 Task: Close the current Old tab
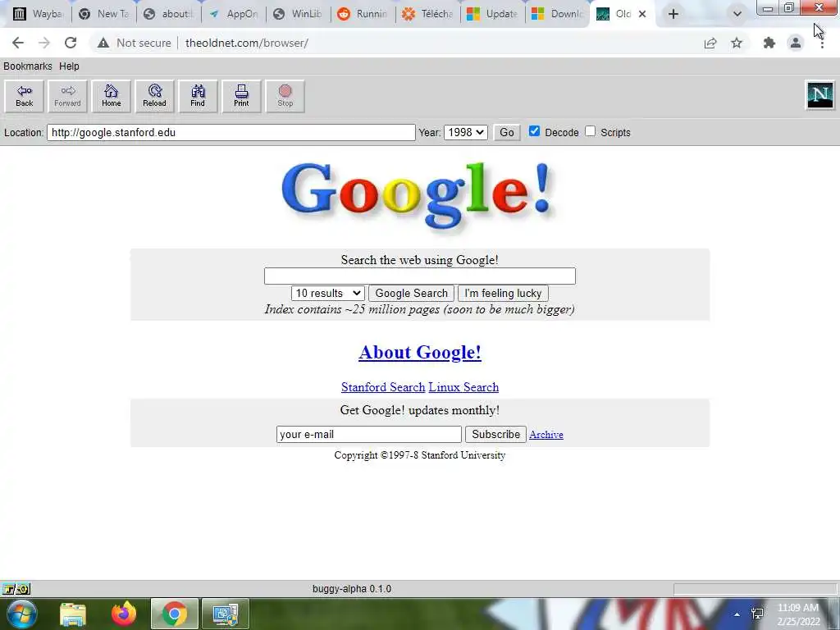(x=642, y=14)
